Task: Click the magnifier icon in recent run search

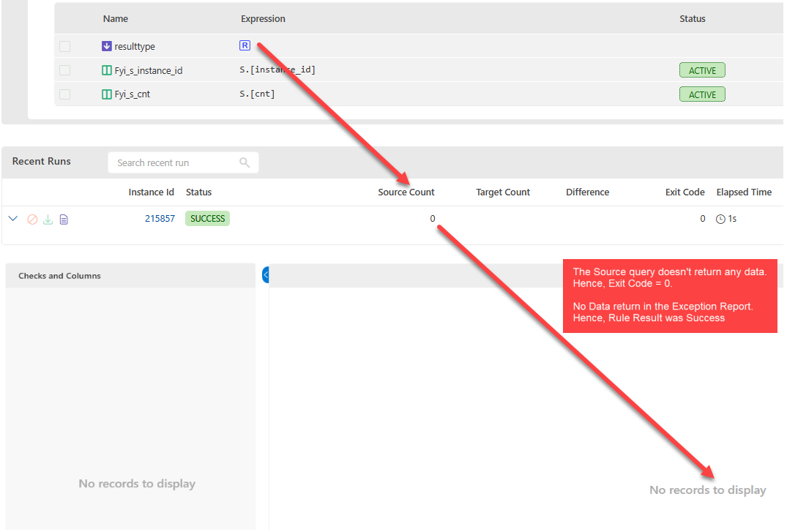Action: tap(245, 162)
